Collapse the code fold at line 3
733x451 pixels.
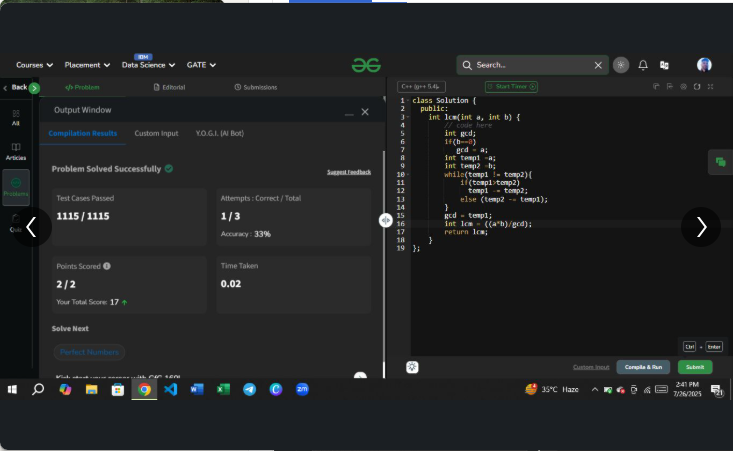pyautogui.click(x=408, y=117)
